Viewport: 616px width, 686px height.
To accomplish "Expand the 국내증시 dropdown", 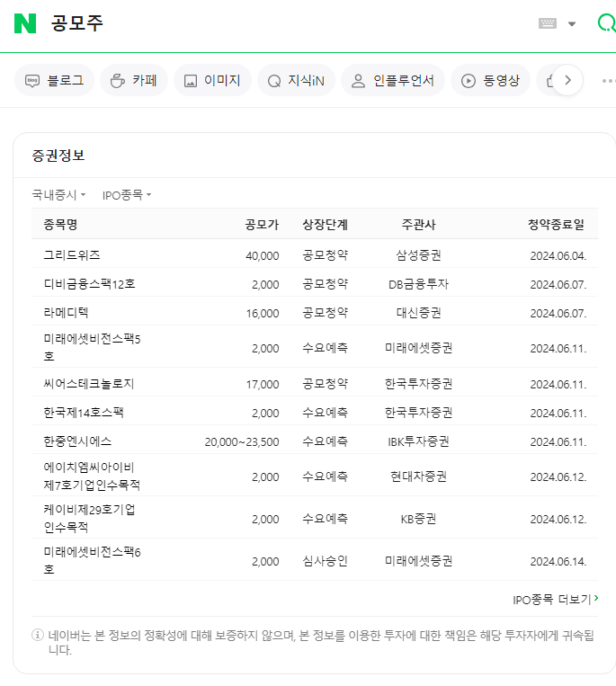I will (x=58, y=195).
